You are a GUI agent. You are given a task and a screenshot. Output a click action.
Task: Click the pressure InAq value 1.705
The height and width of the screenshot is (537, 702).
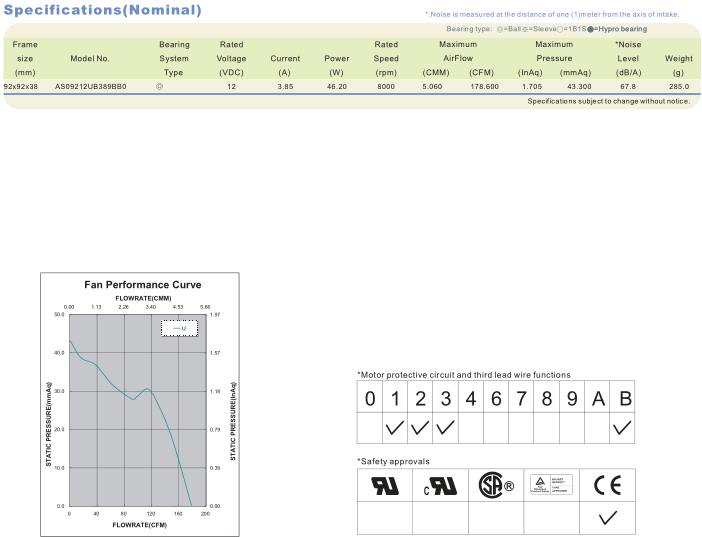click(532, 86)
